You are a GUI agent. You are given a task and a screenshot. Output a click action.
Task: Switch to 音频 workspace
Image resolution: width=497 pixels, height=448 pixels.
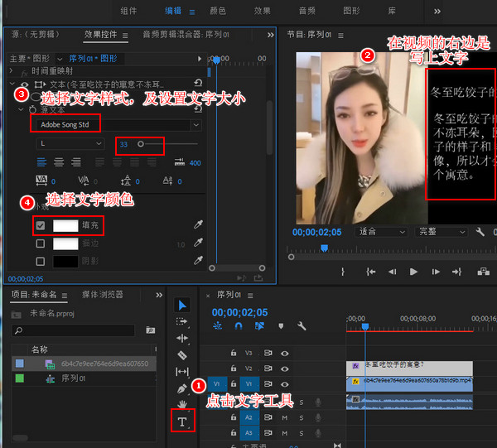tap(306, 11)
